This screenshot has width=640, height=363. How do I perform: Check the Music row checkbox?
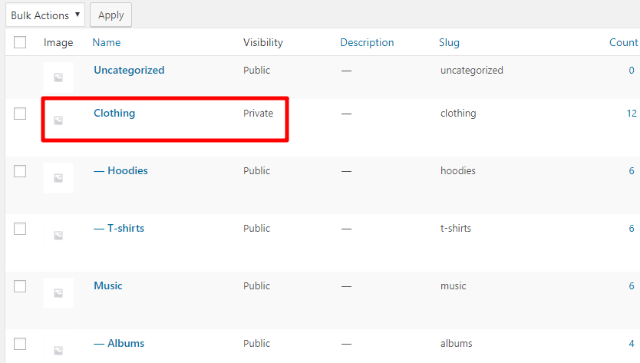tap(20, 286)
